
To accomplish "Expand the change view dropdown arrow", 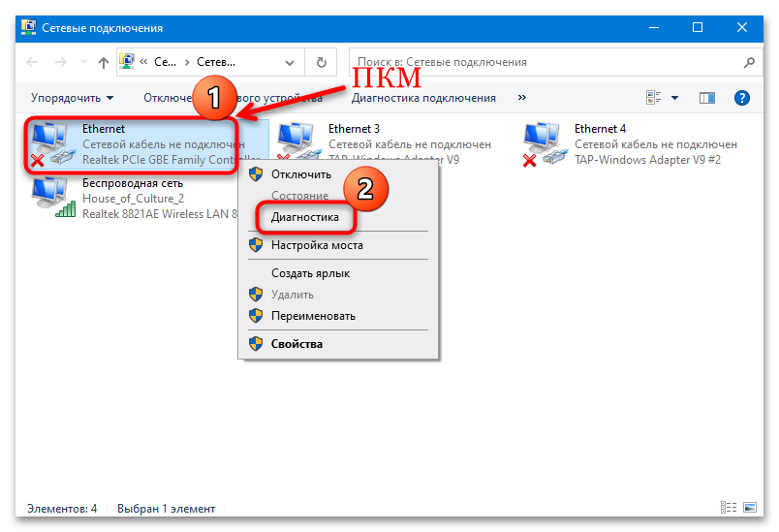I will pyautogui.click(x=675, y=98).
